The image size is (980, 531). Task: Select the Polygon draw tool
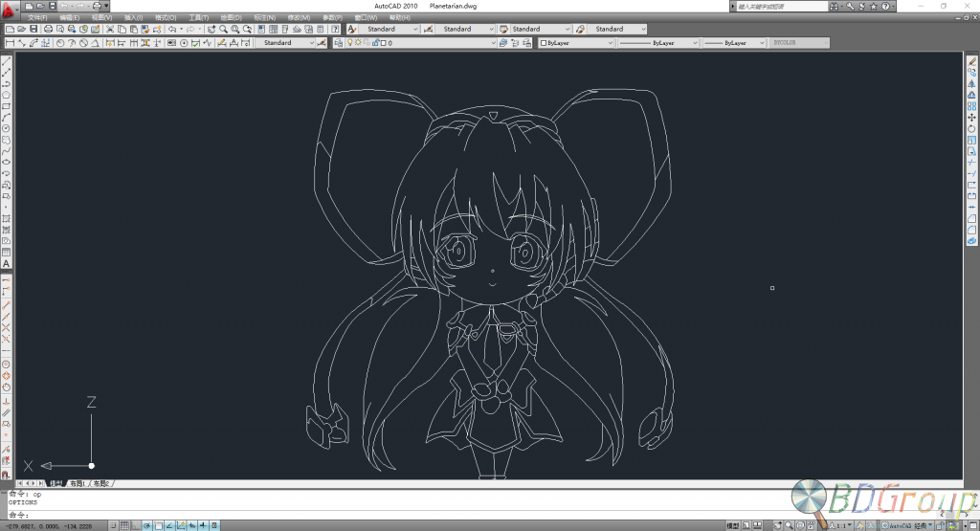click(x=7, y=95)
